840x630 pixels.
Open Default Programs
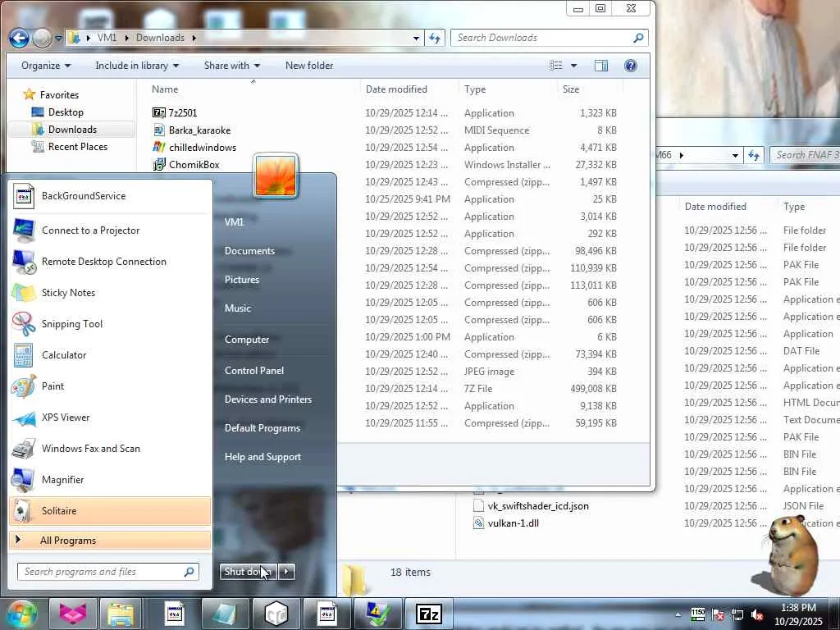pyautogui.click(x=262, y=428)
